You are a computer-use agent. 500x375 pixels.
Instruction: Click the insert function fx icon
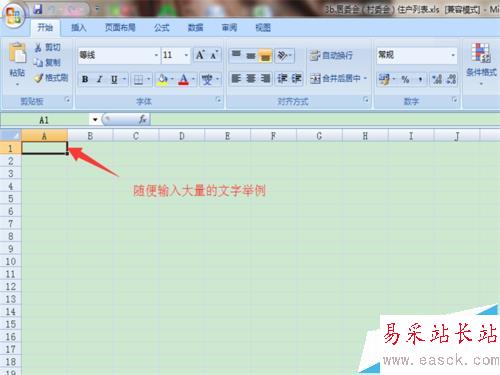click(x=143, y=119)
